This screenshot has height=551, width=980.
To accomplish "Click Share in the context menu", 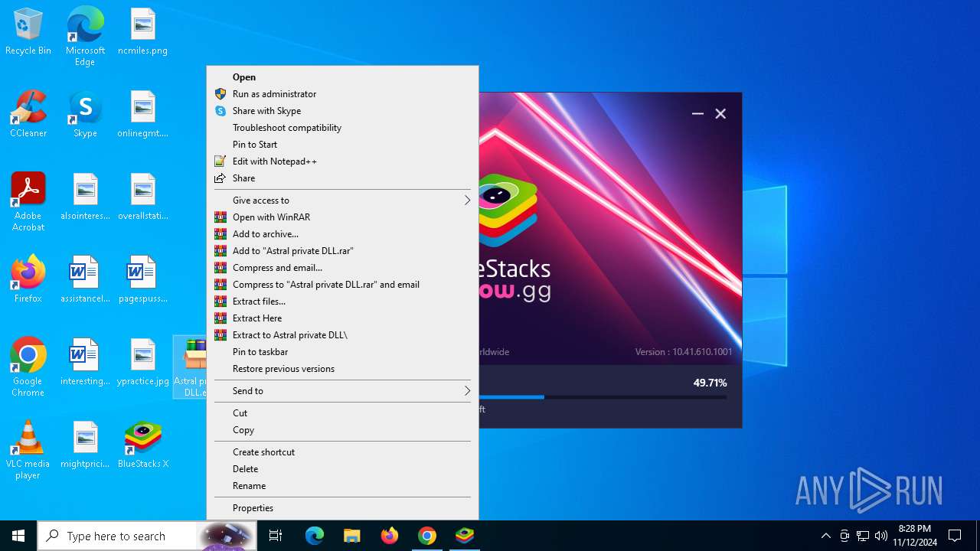I will pos(342,178).
